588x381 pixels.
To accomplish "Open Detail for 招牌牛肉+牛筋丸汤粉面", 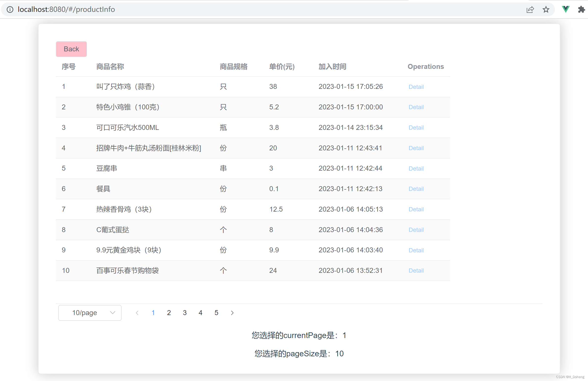I will (416, 148).
